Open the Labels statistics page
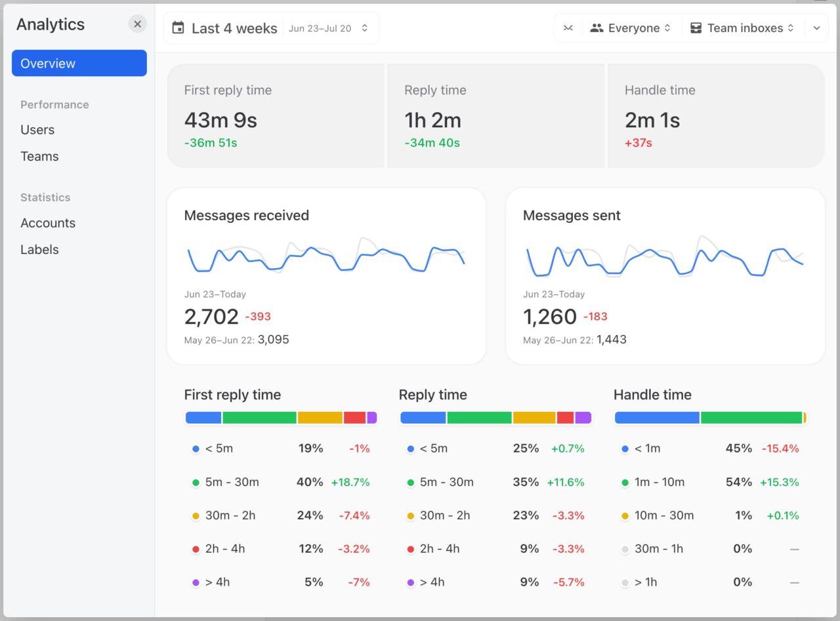 (39, 249)
